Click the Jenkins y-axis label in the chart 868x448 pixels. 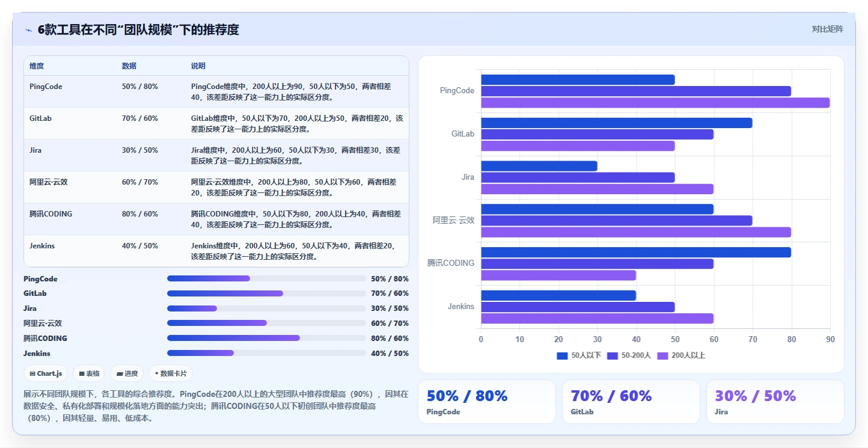461,307
